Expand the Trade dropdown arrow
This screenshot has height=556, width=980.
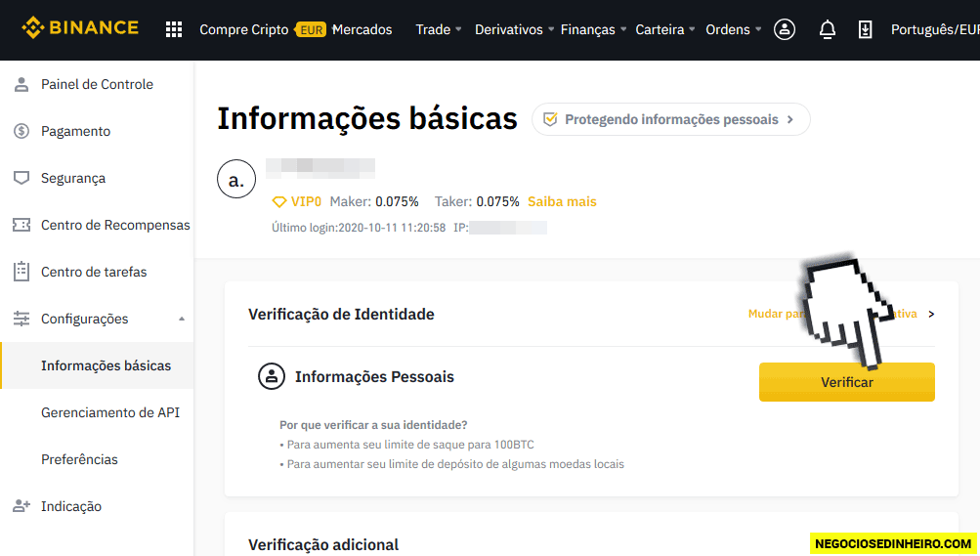coord(458,29)
